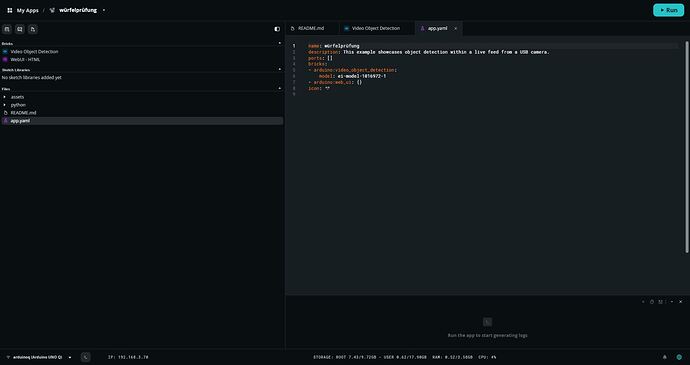Click the console placeholder terminal icon

488,322
